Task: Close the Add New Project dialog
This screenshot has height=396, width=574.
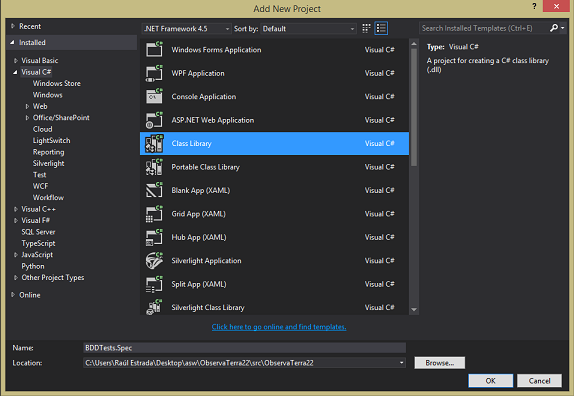Action: 556,6
